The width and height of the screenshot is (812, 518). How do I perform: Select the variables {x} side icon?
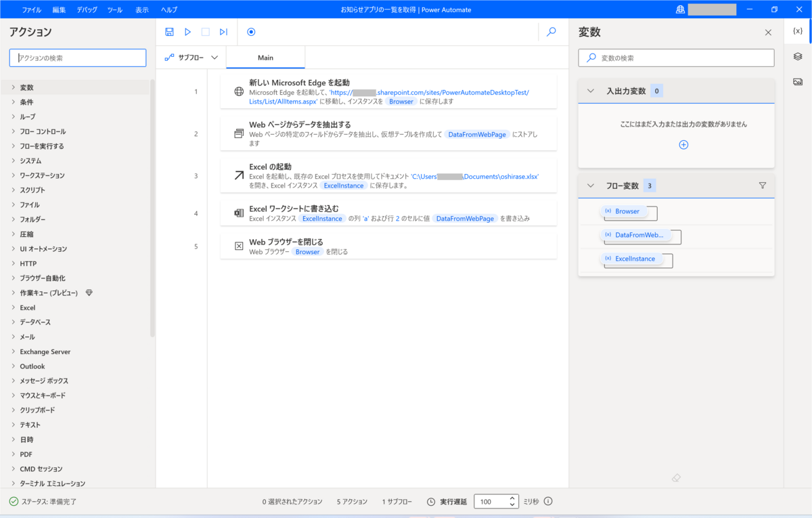pos(798,31)
